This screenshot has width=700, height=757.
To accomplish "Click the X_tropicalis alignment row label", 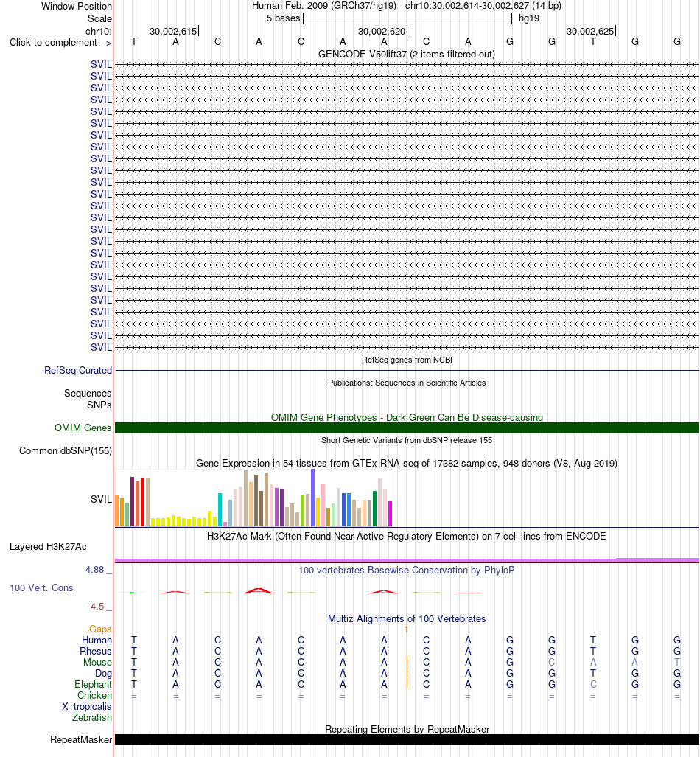I will [x=87, y=707].
